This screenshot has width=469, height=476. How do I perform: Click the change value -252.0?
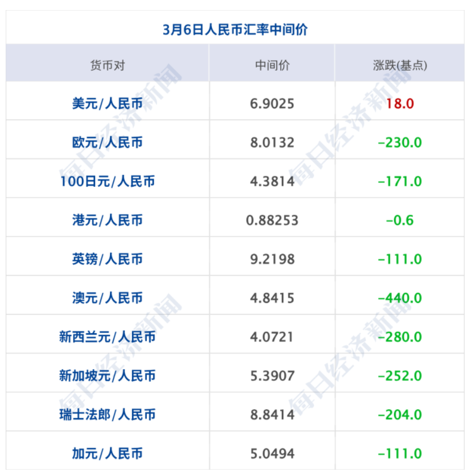click(400, 375)
